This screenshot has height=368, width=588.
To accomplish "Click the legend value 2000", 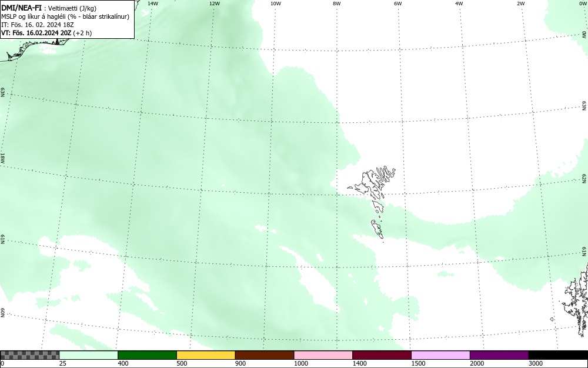I will tap(477, 363).
